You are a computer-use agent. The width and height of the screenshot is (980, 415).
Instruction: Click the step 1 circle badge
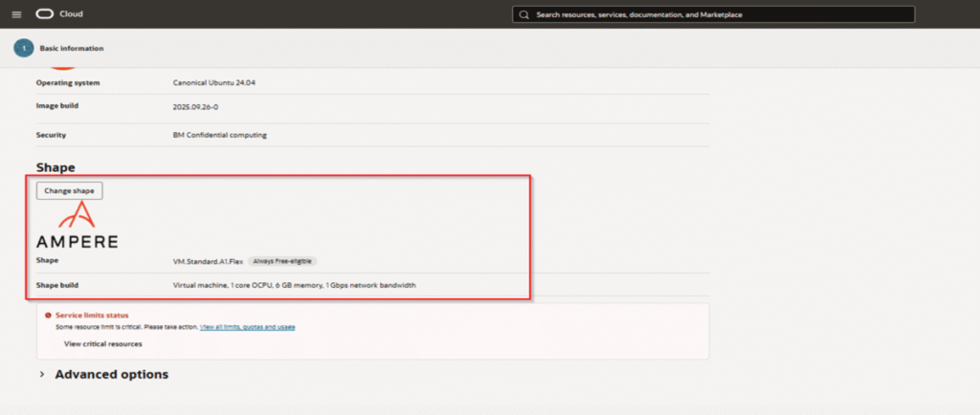click(24, 48)
